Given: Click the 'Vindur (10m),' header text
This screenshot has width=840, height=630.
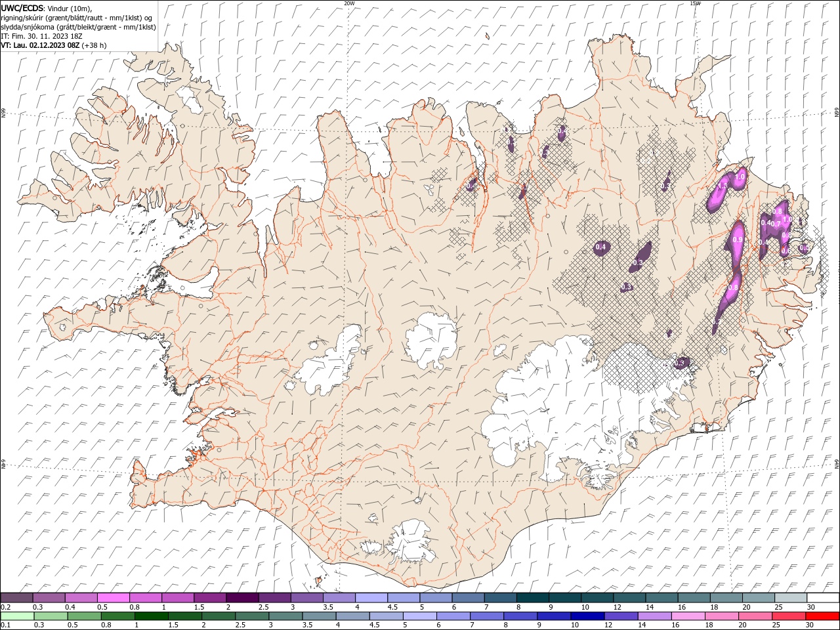Looking at the screenshot, I should point(69,8).
